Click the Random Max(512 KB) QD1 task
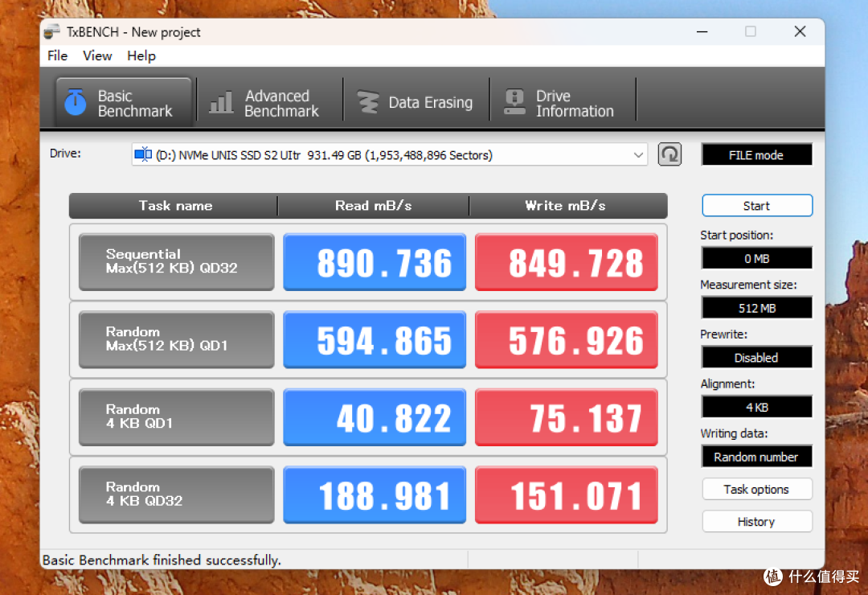 pyautogui.click(x=177, y=339)
